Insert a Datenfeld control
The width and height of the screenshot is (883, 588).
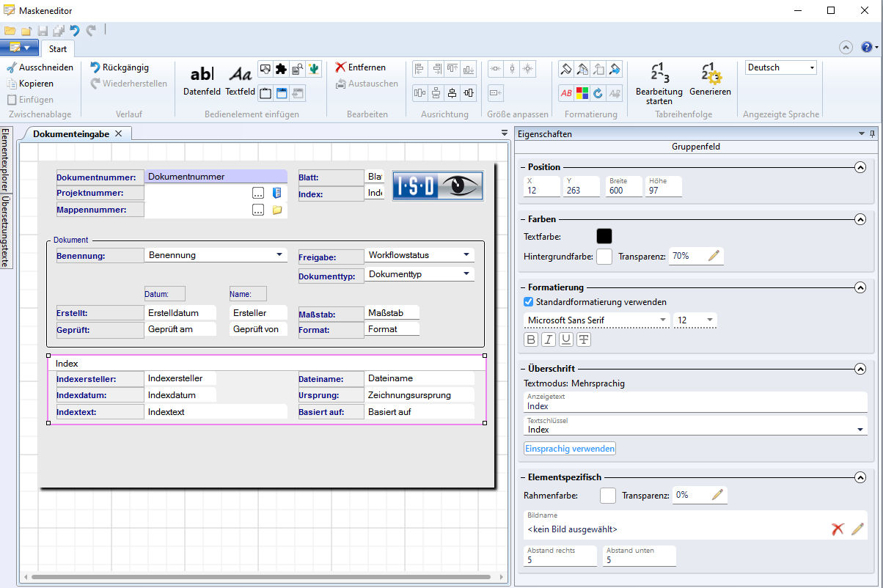201,80
